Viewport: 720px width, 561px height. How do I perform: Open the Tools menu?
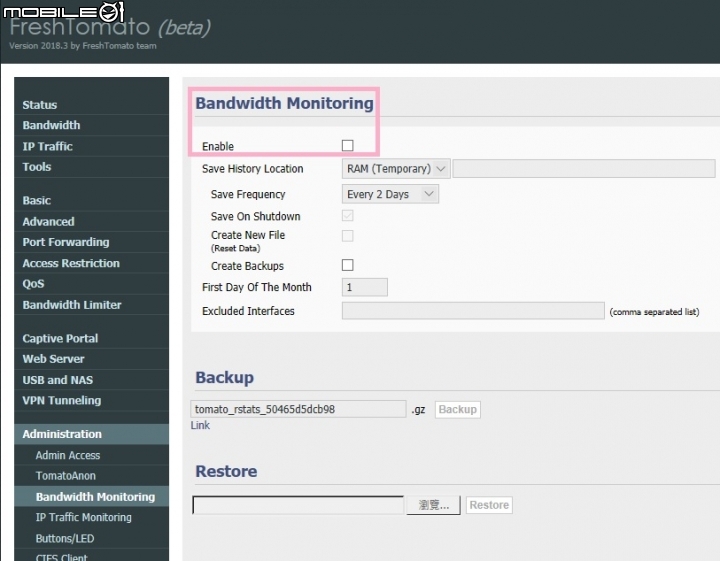click(91, 167)
